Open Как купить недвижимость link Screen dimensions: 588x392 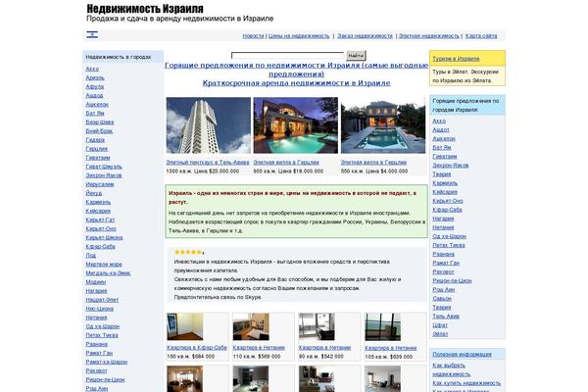466,383
